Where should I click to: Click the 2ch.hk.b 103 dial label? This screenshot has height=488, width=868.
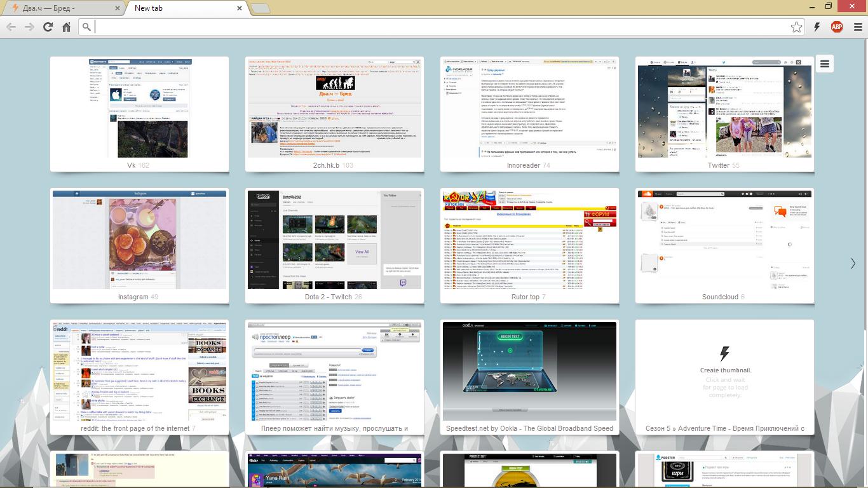click(334, 165)
